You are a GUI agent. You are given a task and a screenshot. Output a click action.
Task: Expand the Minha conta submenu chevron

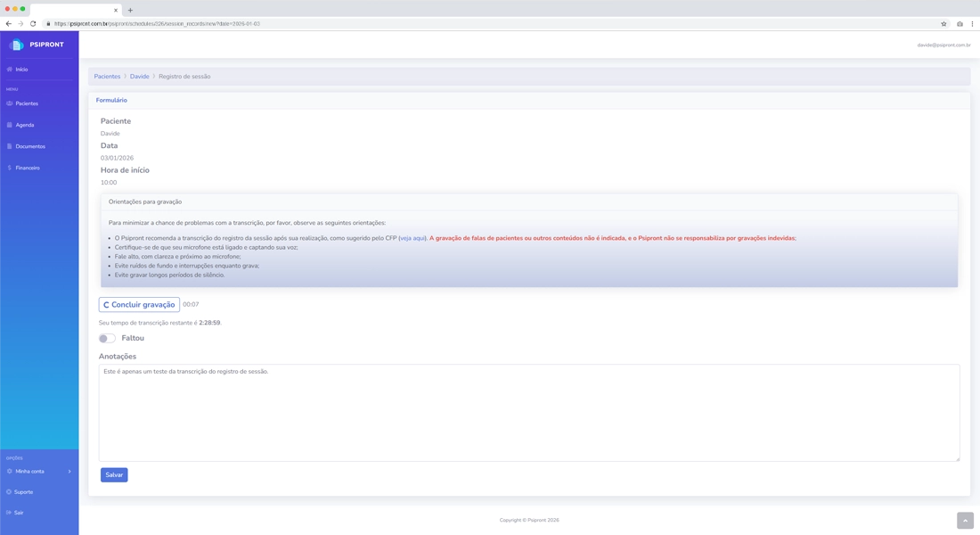69,472
